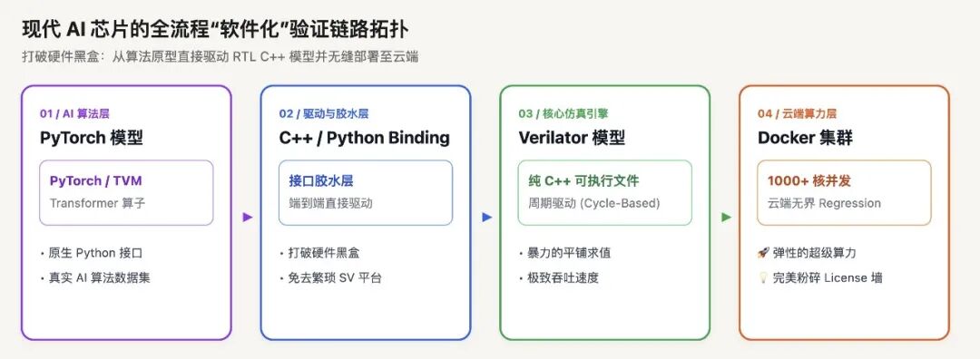The image size is (980, 359).
Task: Click the PyTorch 模型 heading
Action: 92,138
